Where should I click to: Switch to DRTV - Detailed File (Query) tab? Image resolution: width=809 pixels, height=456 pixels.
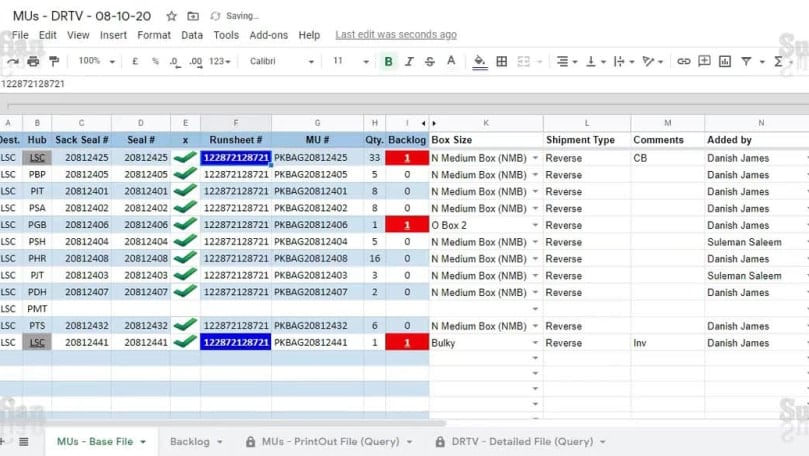pos(522,442)
